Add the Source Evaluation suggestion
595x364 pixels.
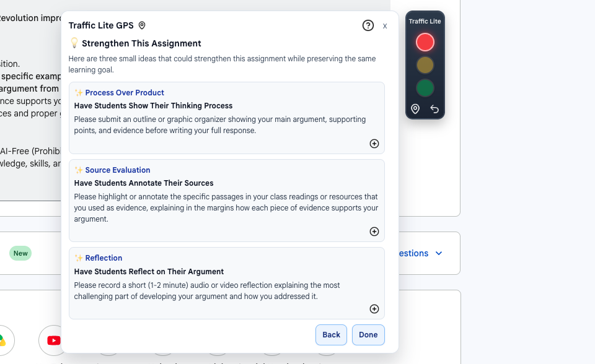(x=374, y=232)
